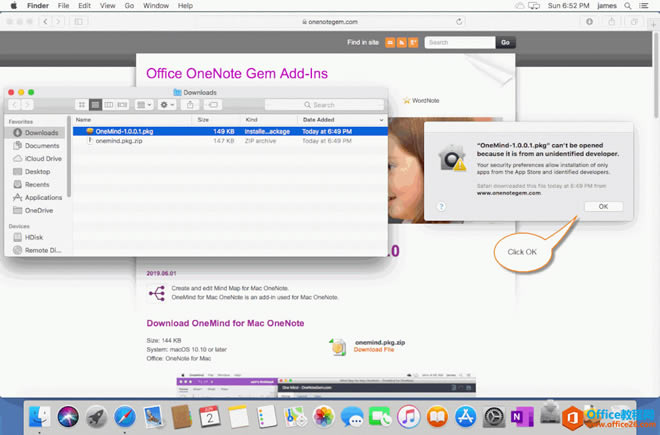Select Applications in Finder sidebar
Screen dimensions: 660x435
pos(37,197)
